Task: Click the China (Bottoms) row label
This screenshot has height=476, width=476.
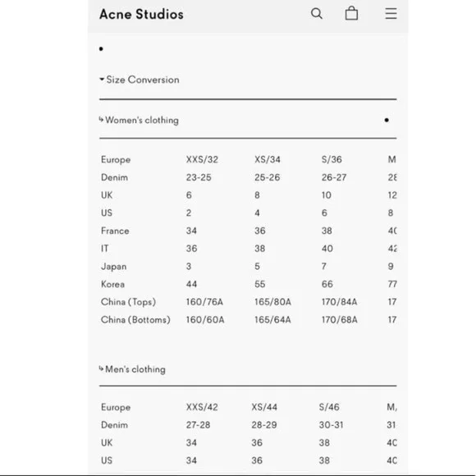Action: (x=135, y=320)
